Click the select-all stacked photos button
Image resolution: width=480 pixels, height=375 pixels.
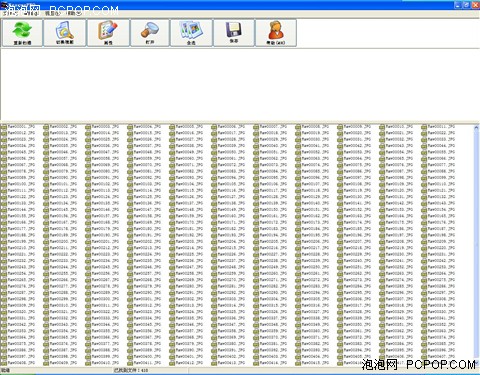pos(191,33)
